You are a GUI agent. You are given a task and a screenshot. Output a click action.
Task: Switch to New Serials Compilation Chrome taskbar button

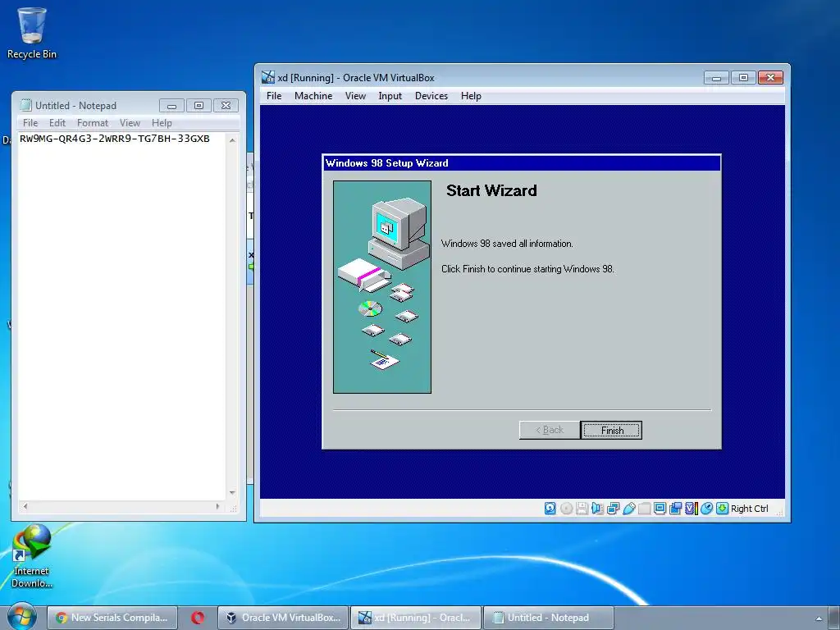tap(112, 618)
